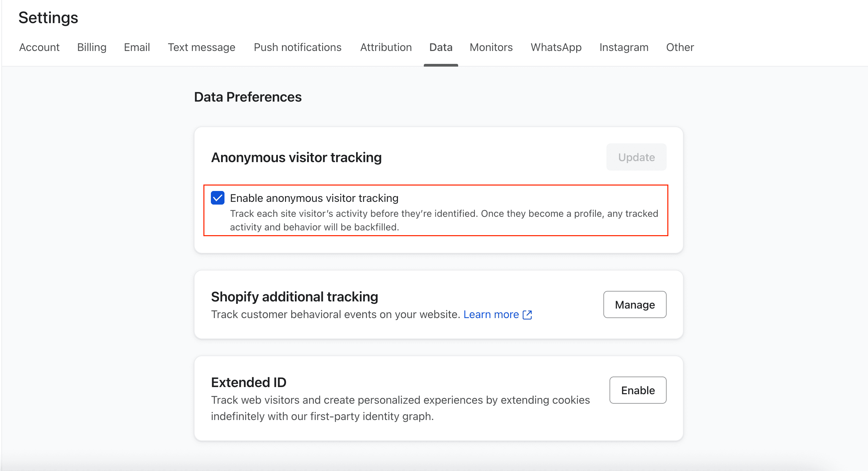Open the Email settings tab

coord(137,47)
